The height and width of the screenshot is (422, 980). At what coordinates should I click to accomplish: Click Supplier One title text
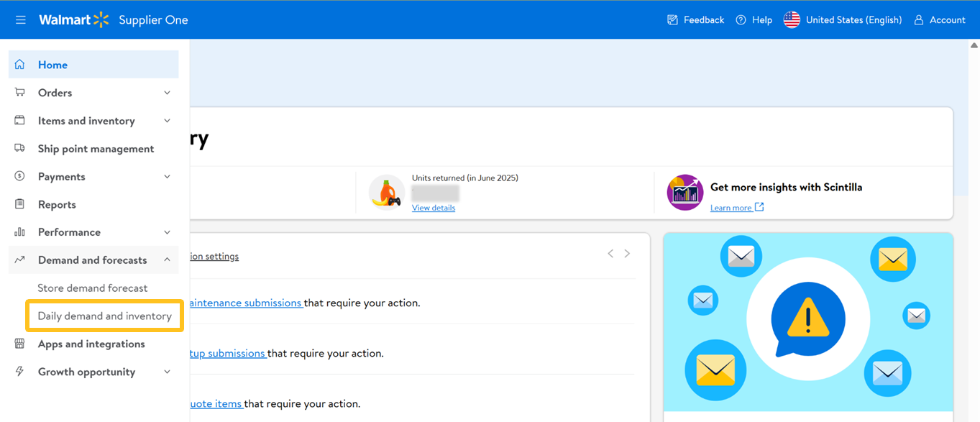click(x=153, y=20)
